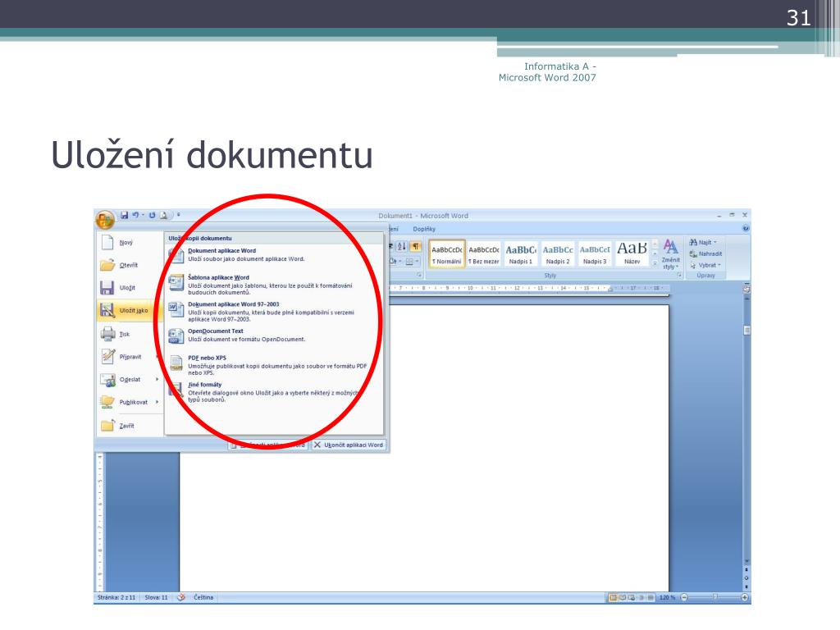Screen dimensions: 840x630
Task: Apply the Bez mezer style
Action: pos(484,254)
